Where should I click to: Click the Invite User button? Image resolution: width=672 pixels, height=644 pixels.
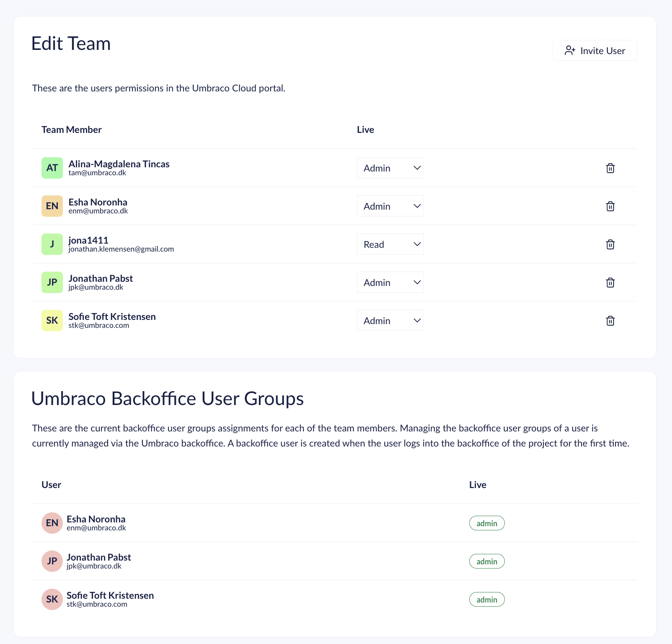click(x=594, y=51)
